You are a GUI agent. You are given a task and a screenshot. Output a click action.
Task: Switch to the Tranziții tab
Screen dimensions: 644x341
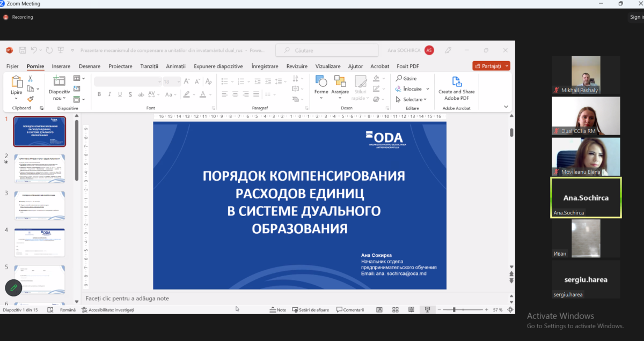coord(149,66)
